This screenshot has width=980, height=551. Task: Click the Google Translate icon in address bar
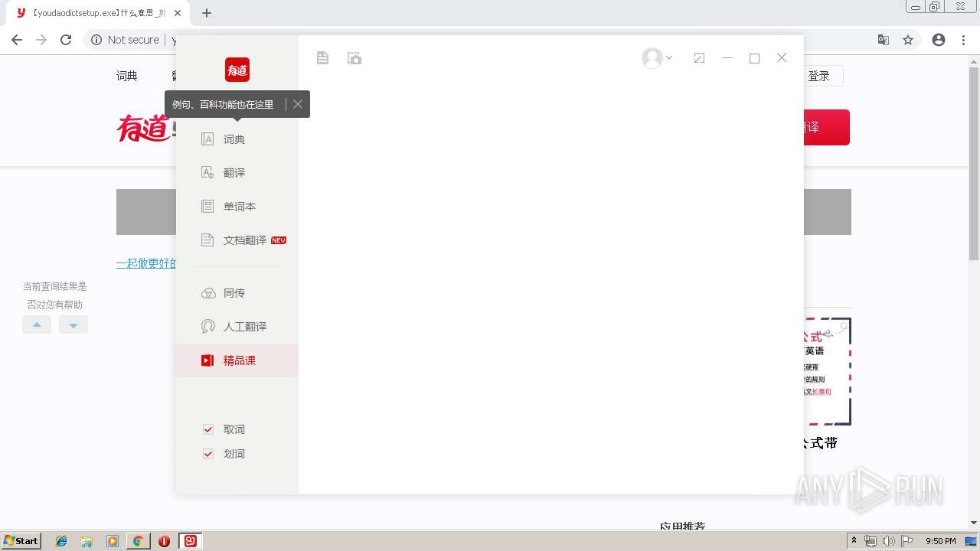[884, 40]
